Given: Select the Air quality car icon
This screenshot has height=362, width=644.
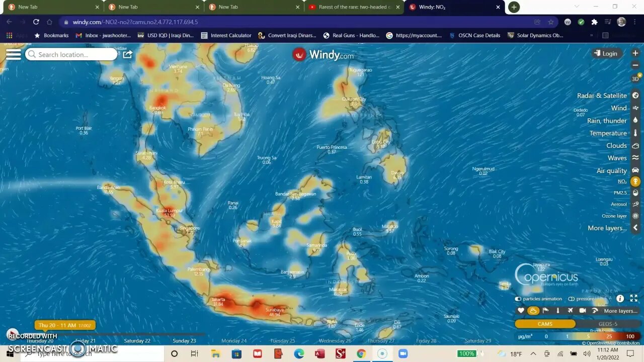Looking at the screenshot, I should 635,170.
